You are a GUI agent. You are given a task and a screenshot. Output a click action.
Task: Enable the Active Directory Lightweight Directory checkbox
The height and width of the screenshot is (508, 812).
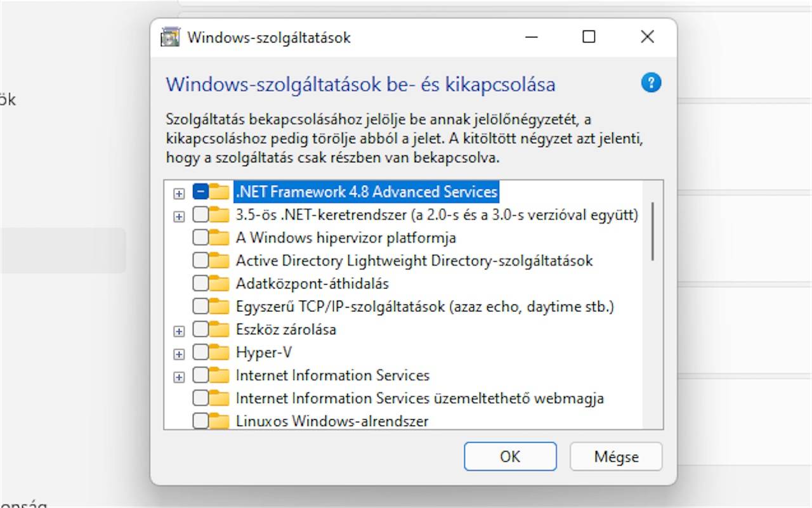tap(200, 261)
